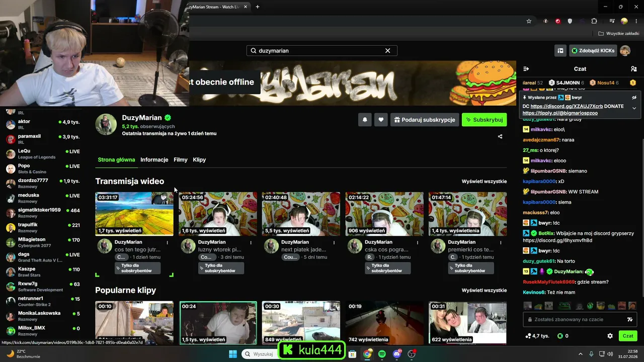Open Chrome from the taskbar

pos(367,354)
